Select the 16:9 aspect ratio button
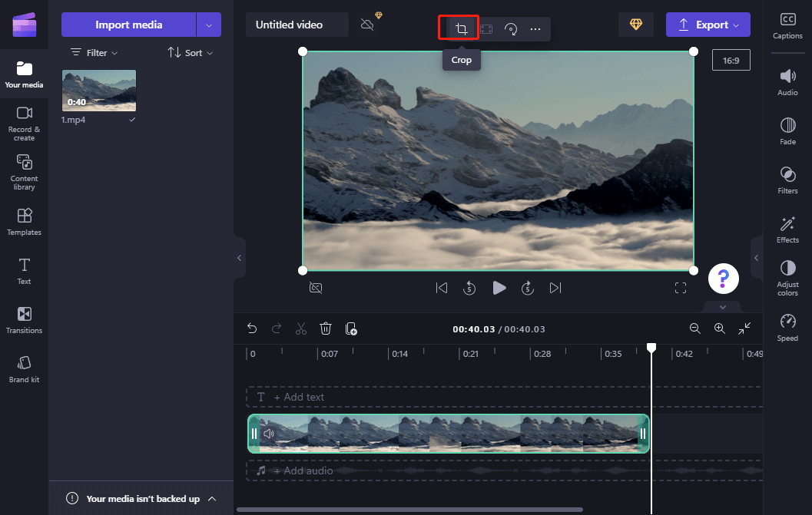 (731, 61)
